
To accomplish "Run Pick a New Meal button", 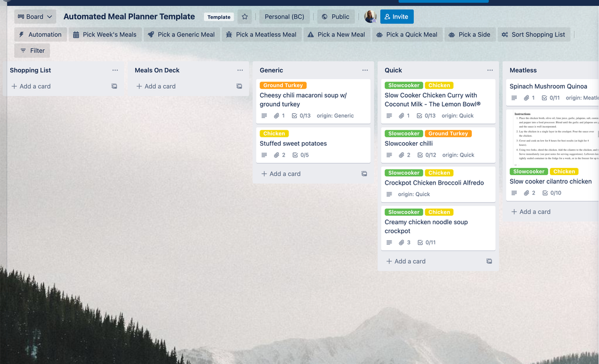I will pos(336,34).
